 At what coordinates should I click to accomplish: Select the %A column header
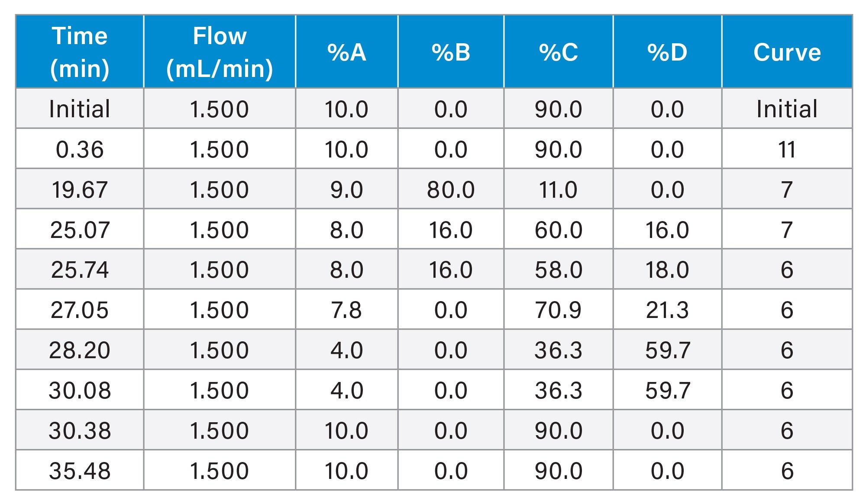[346, 52]
